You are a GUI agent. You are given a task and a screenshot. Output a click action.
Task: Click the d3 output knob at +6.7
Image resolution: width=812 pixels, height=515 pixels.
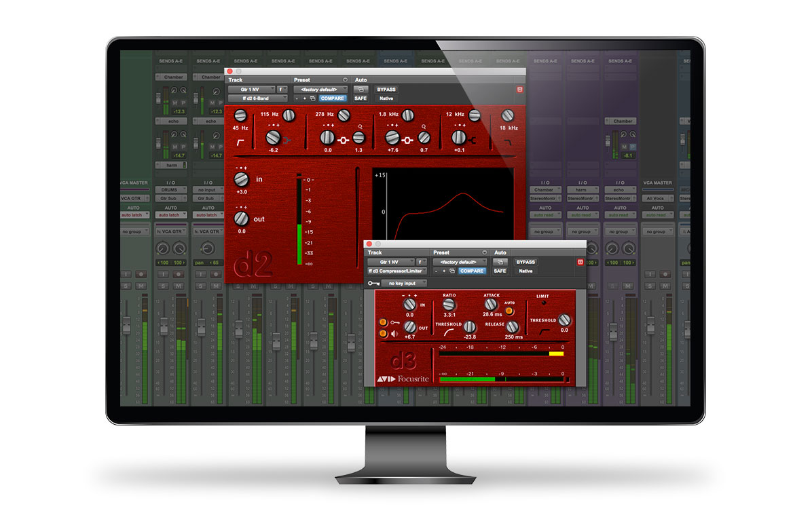coord(409,327)
